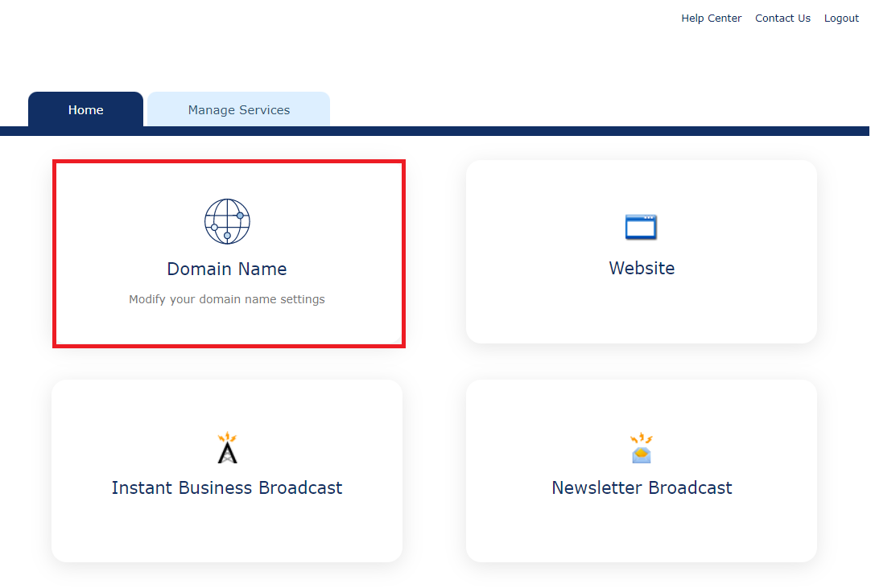The width and height of the screenshot is (871, 588).
Task: Open the Help Center
Action: (x=711, y=18)
